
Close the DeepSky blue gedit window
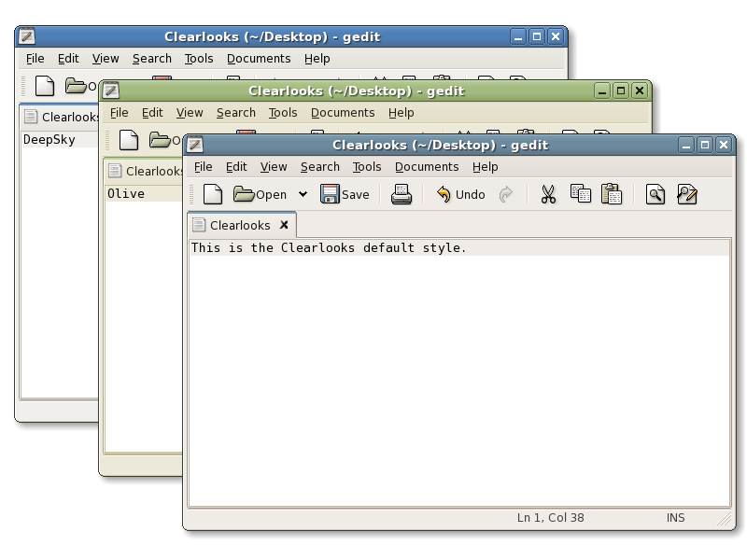coord(556,36)
